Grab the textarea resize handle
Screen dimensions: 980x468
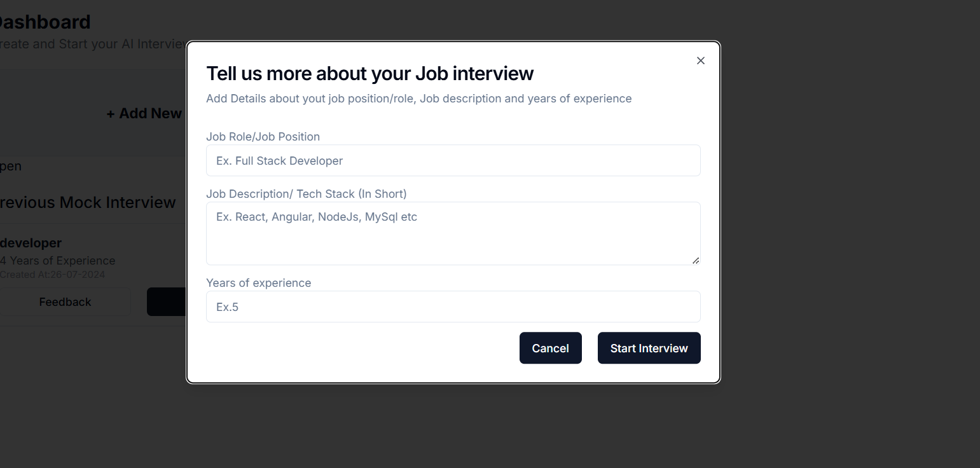[696, 260]
